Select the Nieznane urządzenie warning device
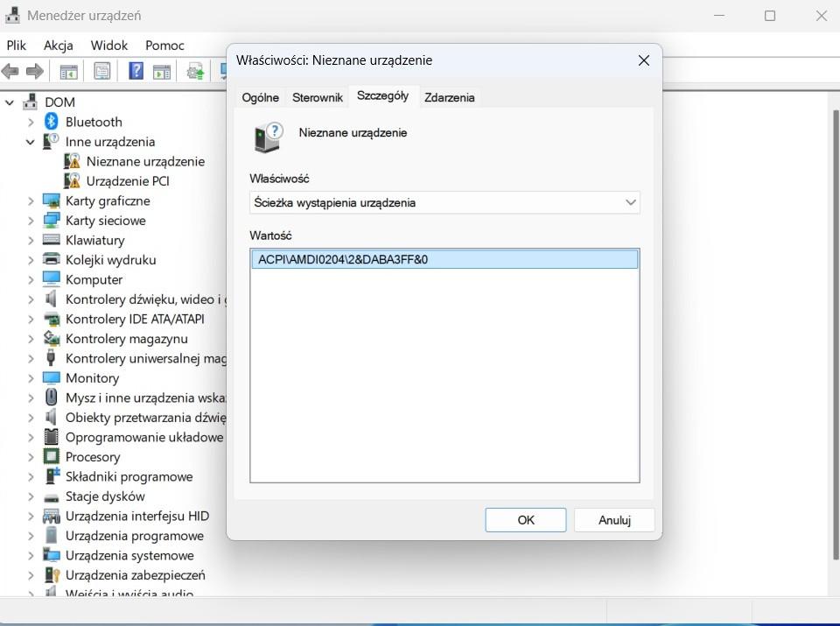 (x=144, y=161)
